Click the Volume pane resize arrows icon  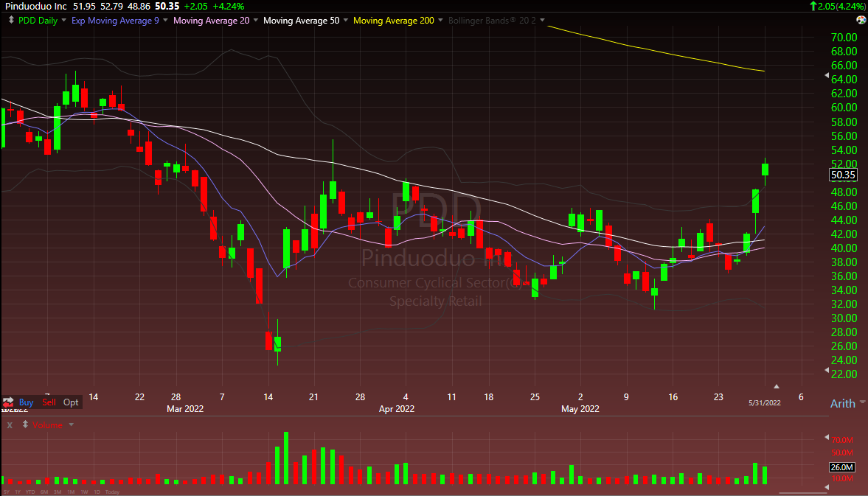25,425
